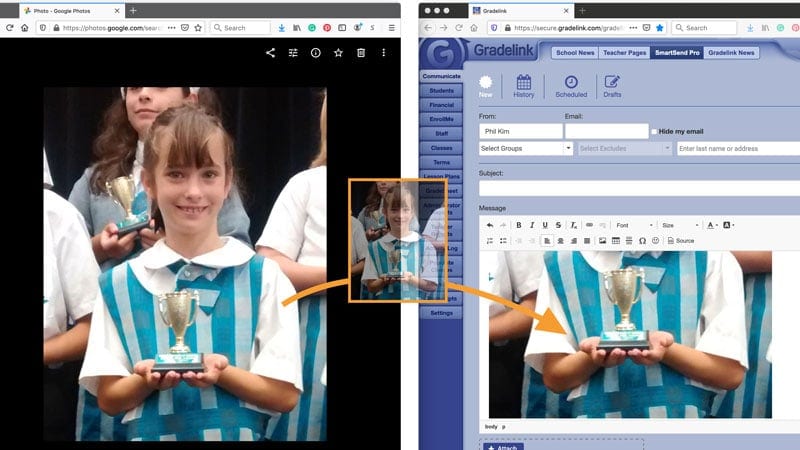Open Scheduled messages

click(x=571, y=86)
